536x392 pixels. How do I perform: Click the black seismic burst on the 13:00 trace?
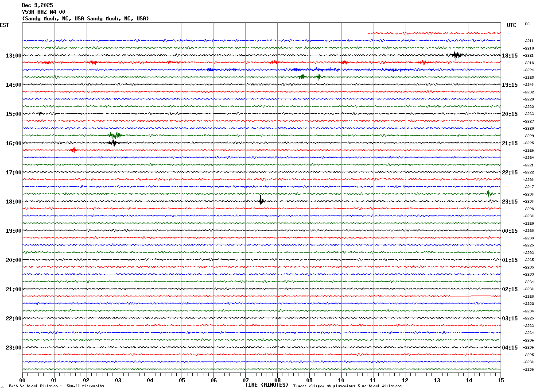456,55
